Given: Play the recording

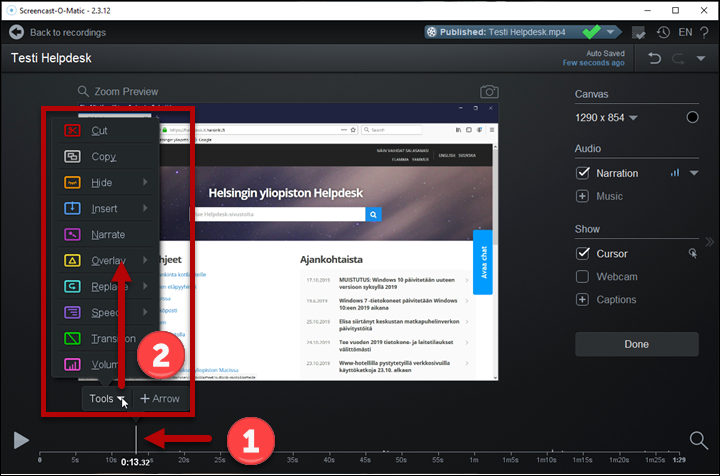Looking at the screenshot, I should pyautogui.click(x=21, y=440).
